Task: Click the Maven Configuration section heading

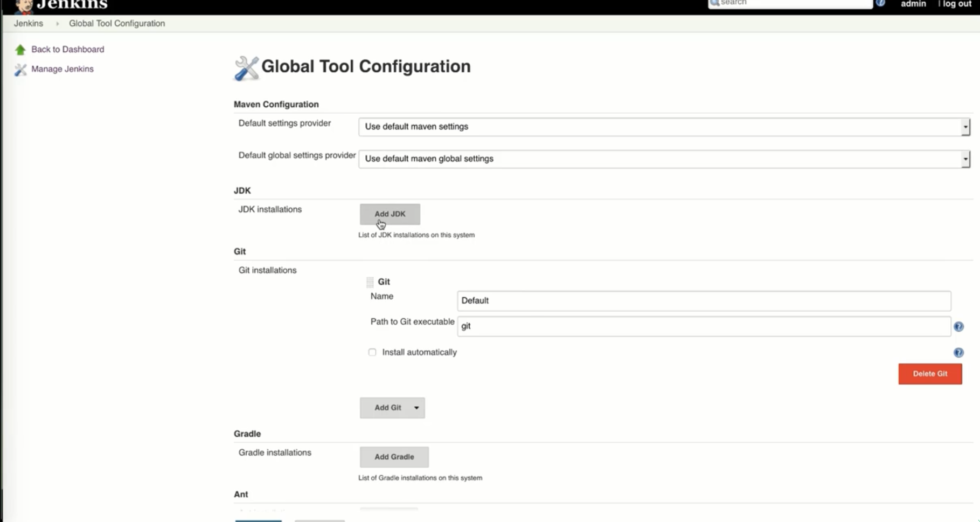Action: coord(276,104)
